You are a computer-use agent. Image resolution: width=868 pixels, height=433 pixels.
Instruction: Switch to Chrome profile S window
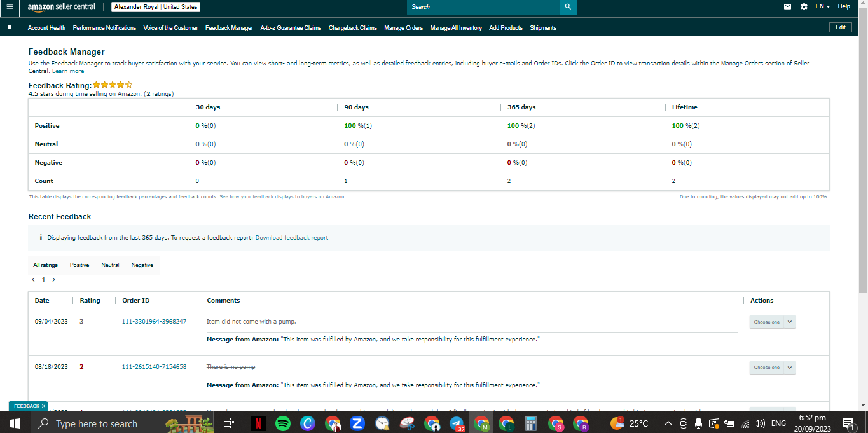pyautogui.click(x=556, y=423)
